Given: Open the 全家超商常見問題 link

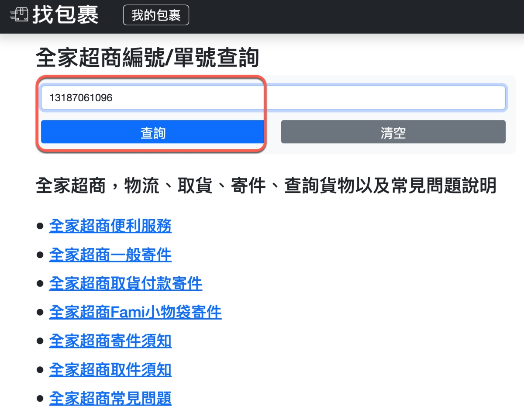Looking at the screenshot, I should click(x=110, y=399).
